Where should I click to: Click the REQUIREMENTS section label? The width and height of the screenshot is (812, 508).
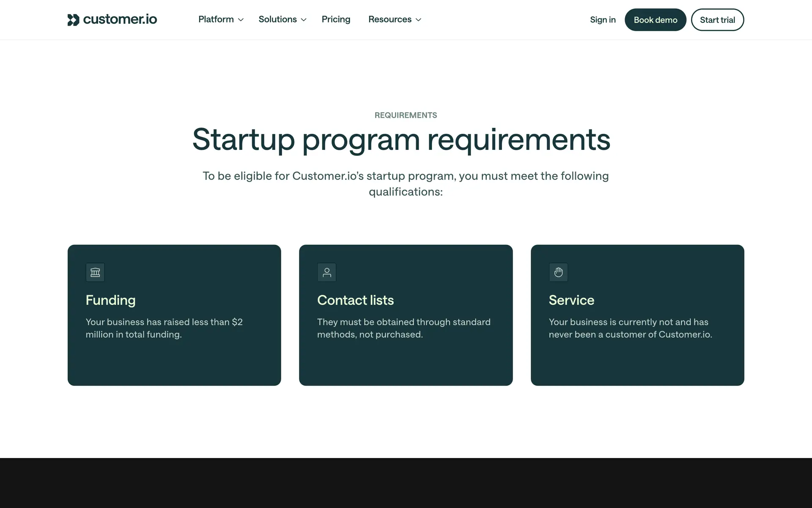(406, 115)
